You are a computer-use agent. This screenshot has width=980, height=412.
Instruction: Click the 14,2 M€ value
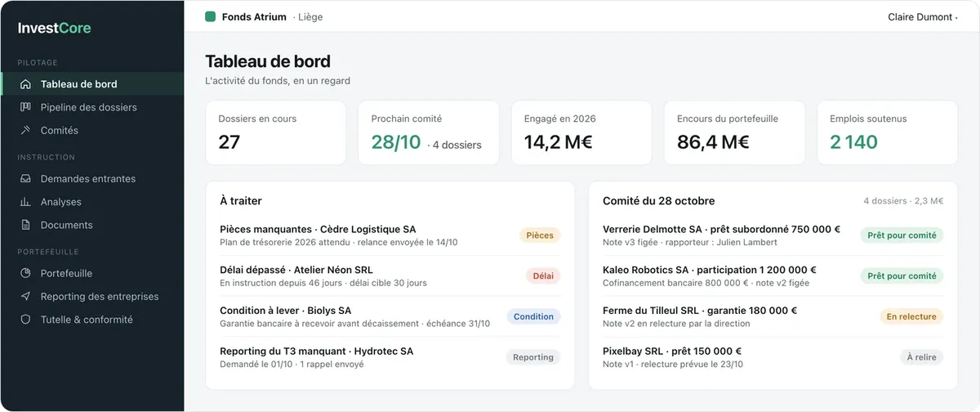pos(559,142)
